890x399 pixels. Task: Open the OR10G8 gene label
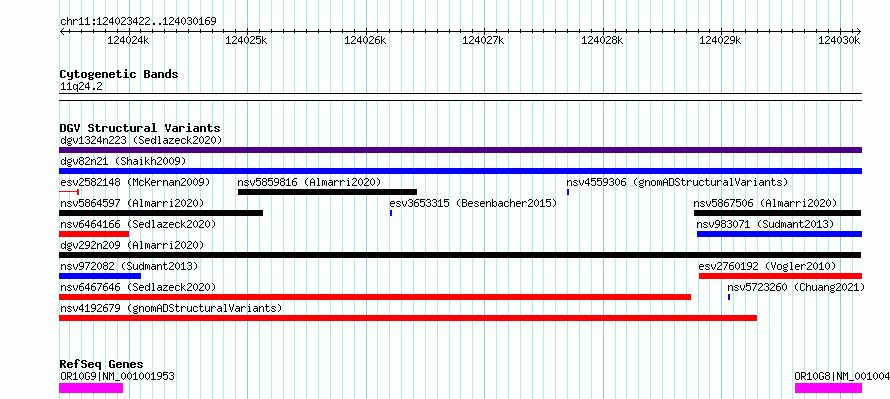pyautogui.click(x=842, y=376)
